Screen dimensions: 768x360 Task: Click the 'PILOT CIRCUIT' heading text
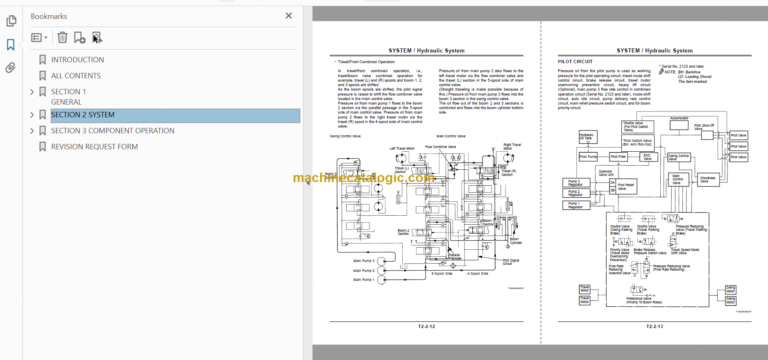pos(575,62)
